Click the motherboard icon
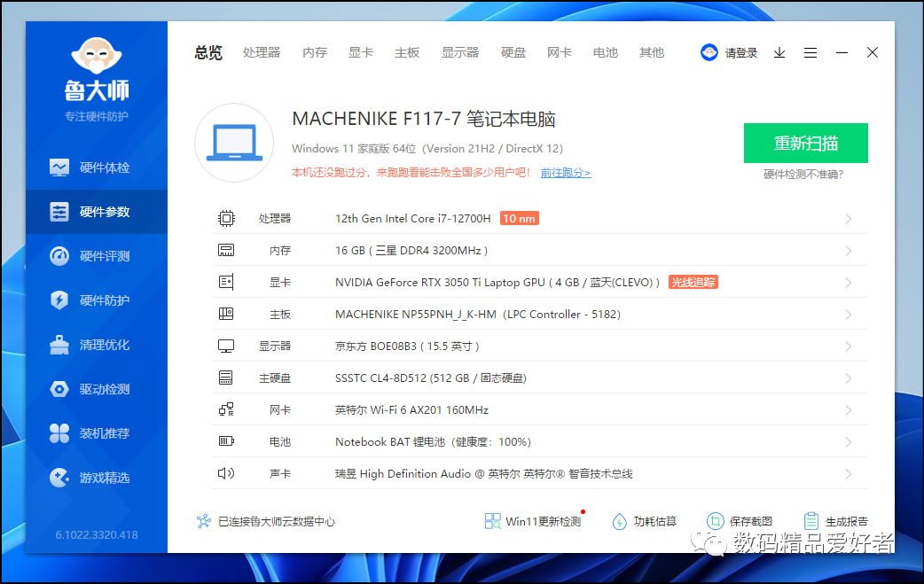The width and height of the screenshot is (924, 584). (226, 314)
